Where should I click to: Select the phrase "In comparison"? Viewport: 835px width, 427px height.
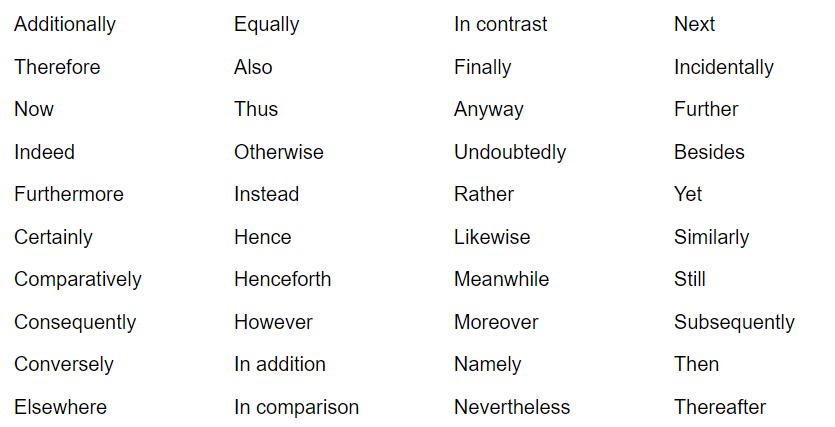tap(297, 407)
